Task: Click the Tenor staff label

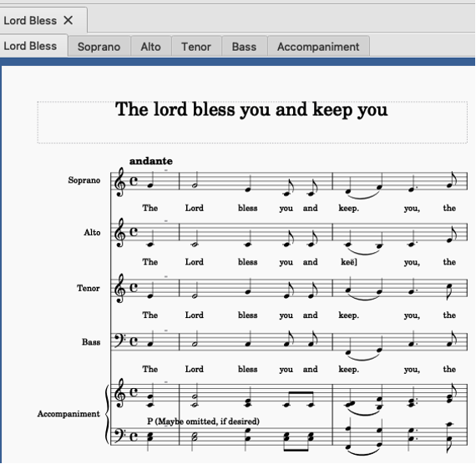Action: (89, 288)
